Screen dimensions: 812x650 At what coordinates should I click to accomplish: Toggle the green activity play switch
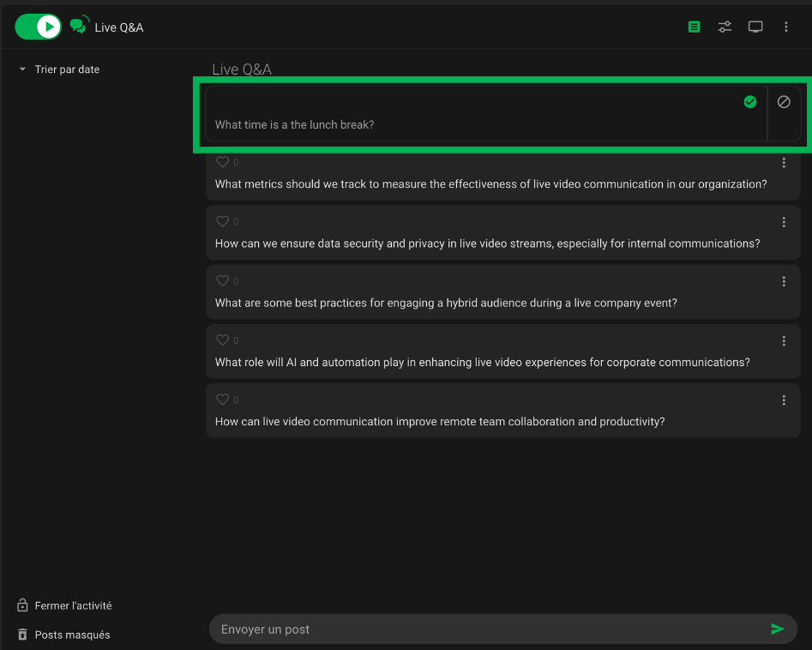pos(39,27)
